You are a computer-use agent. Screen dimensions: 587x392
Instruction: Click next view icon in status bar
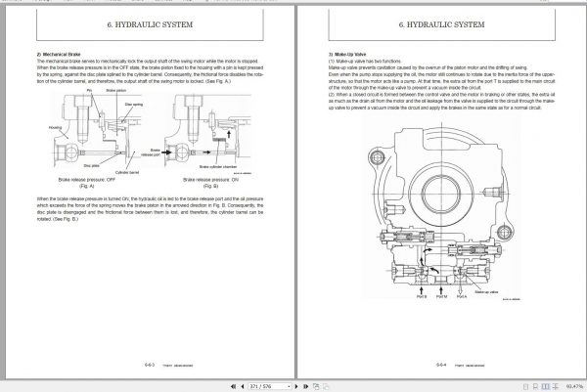click(x=326, y=386)
